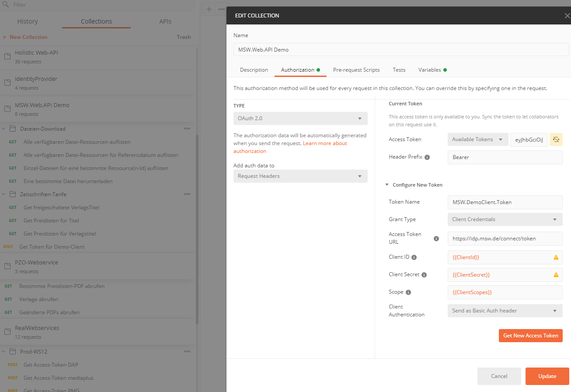Click the info icon next to Access Token URL

436,239
